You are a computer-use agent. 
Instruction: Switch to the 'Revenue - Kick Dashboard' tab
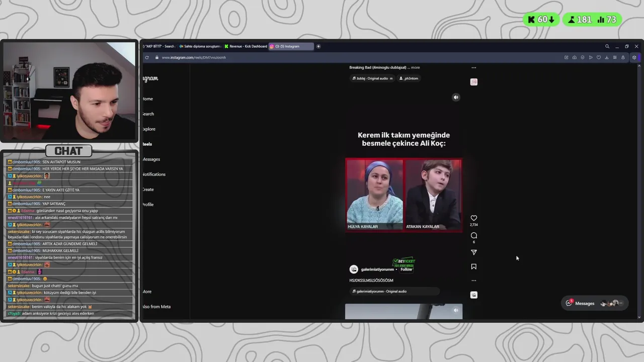246,46
